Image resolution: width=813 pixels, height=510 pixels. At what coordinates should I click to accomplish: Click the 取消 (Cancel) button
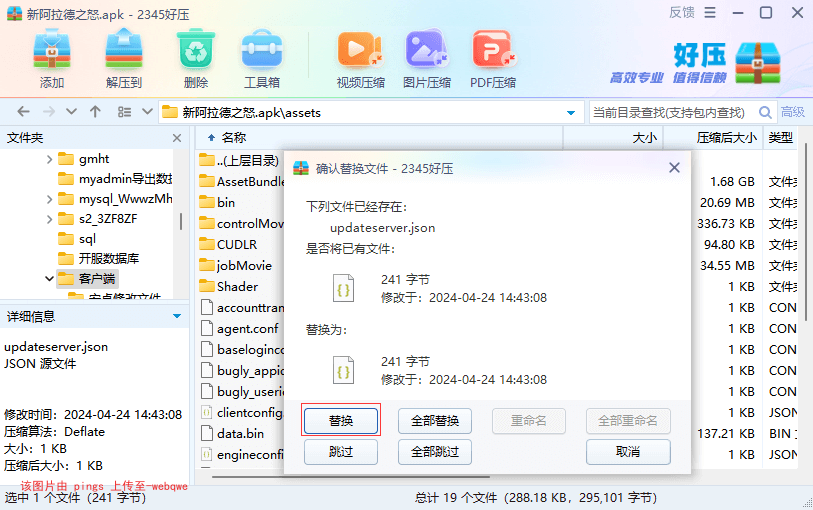pyautogui.click(x=628, y=452)
